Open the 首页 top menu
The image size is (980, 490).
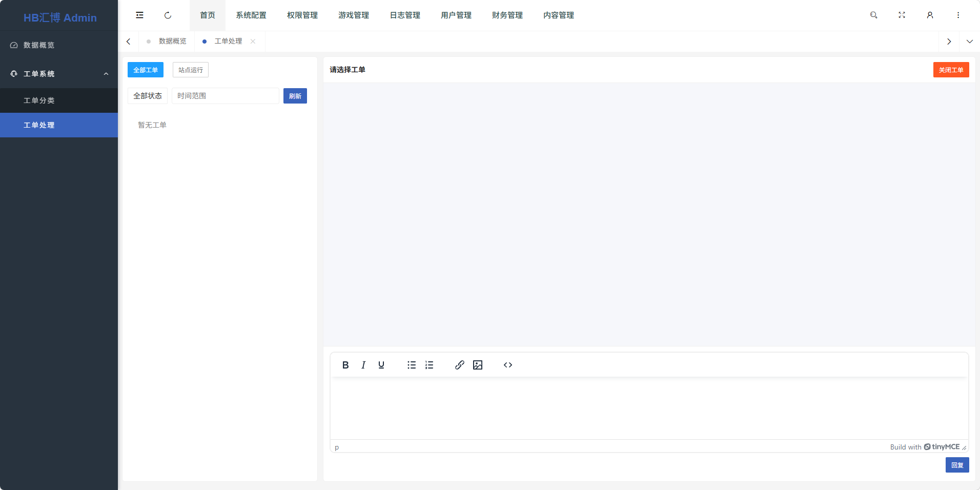pyautogui.click(x=208, y=15)
